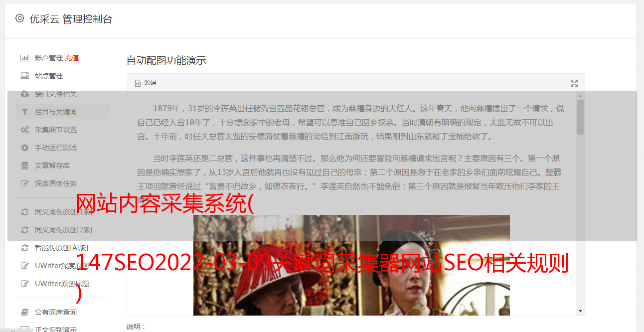Click the database icon next to 文章暂存库
Viewport: 644px width, 332px height.
tap(24, 166)
